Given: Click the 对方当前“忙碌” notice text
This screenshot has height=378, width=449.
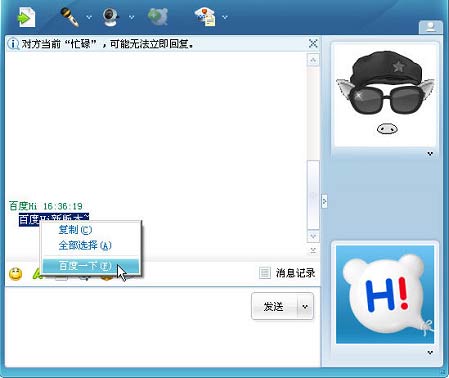Looking at the screenshot, I should 107,44.
